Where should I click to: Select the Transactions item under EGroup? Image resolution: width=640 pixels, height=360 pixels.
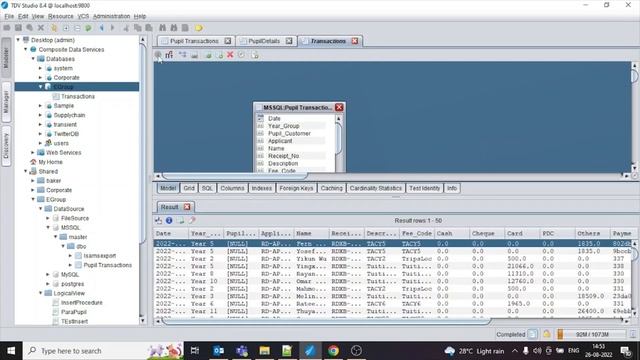[x=78, y=96]
